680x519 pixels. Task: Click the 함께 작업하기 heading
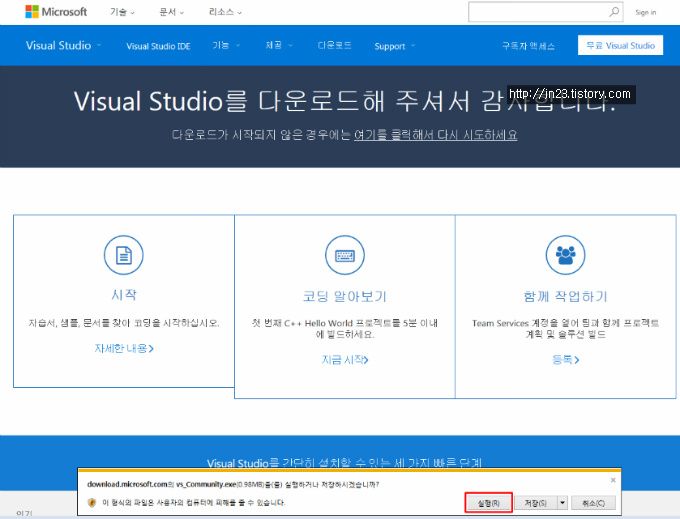tap(565, 297)
